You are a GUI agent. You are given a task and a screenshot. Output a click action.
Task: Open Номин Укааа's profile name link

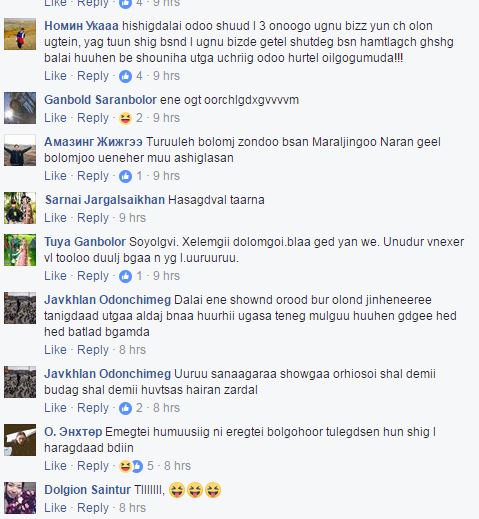pos(81,26)
